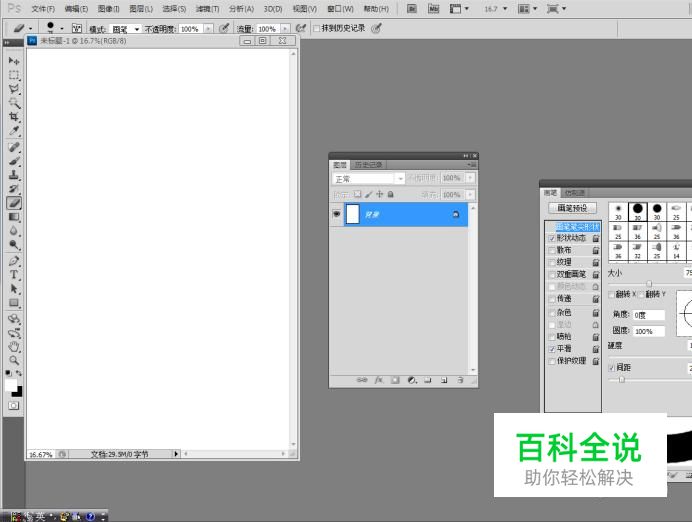692x522 pixels.
Task: Select the 3D Object Rotate tool
Action: click(14, 319)
